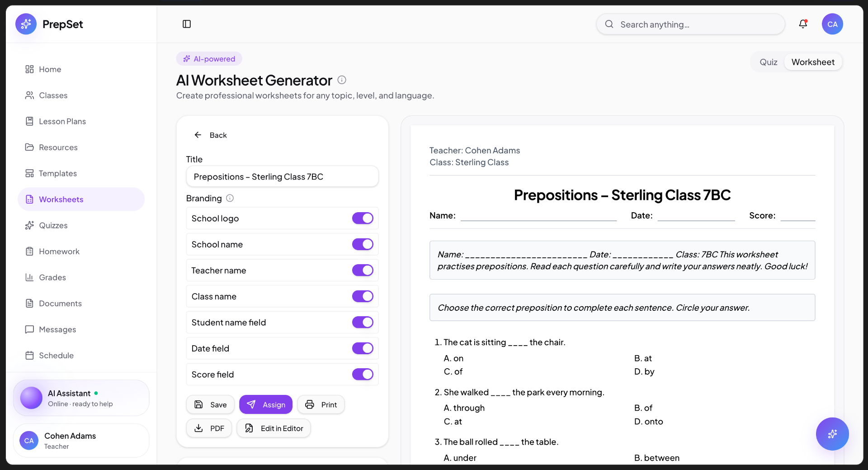Collapse the sidebar with the panel icon
Viewport: 868px width, 470px height.
(187, 24)
